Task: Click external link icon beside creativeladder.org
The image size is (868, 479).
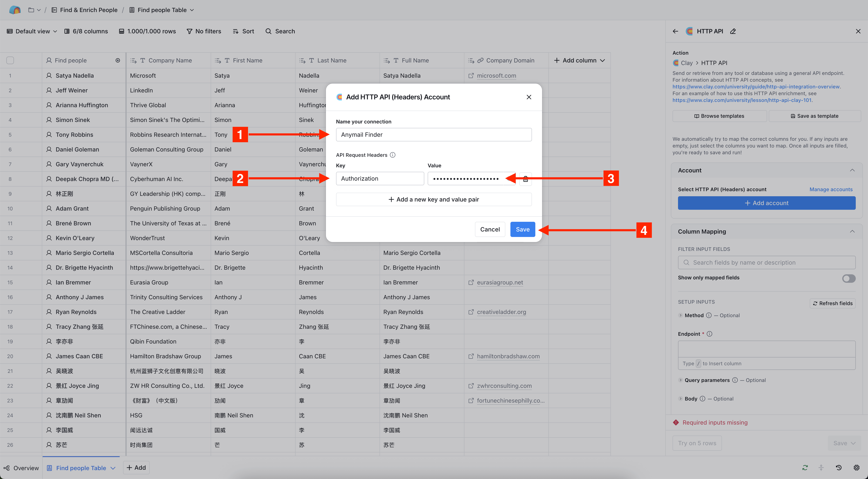Action: point(471,312)
